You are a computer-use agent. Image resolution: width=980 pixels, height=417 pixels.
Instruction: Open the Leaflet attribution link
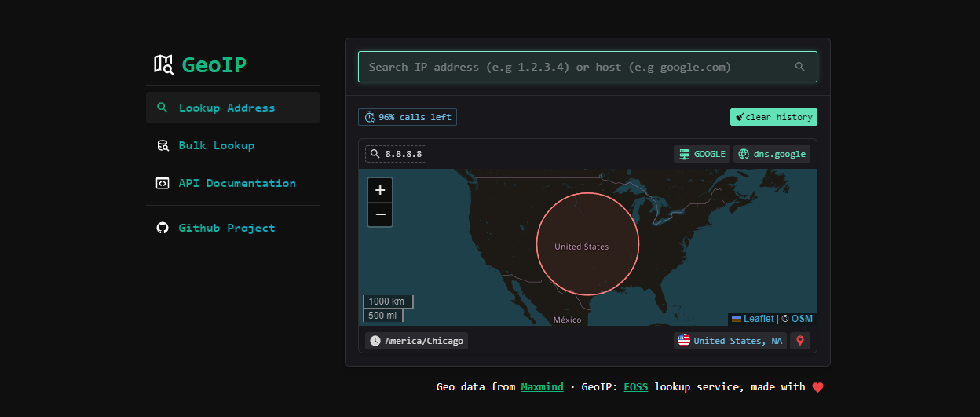[758, 319]
